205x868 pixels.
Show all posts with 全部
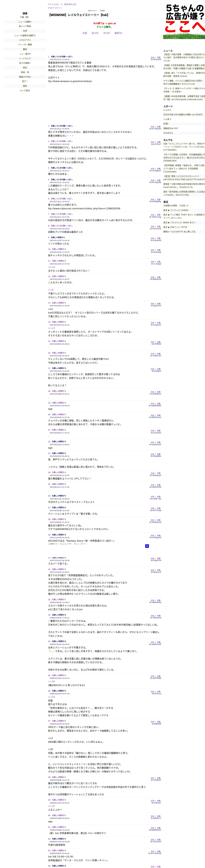pos(85,33)
